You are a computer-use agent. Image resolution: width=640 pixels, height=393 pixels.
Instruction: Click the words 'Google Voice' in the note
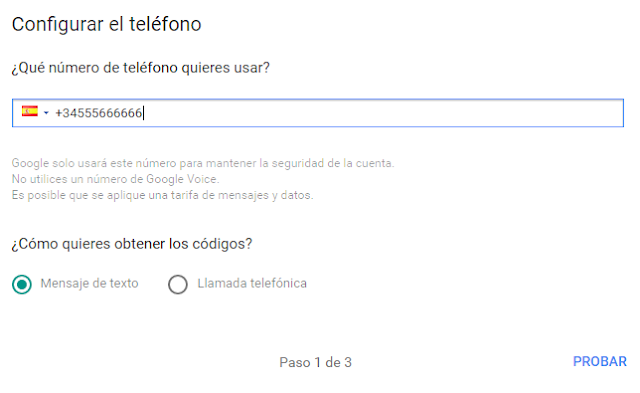[x=182, y=179]
